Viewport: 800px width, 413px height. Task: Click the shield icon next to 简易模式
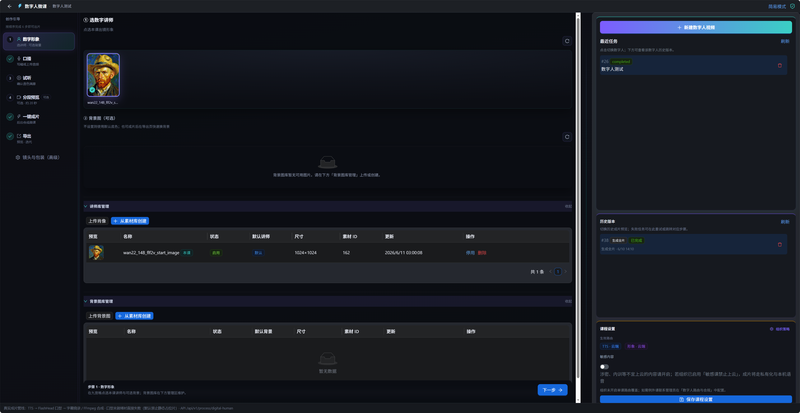(792, 6)
